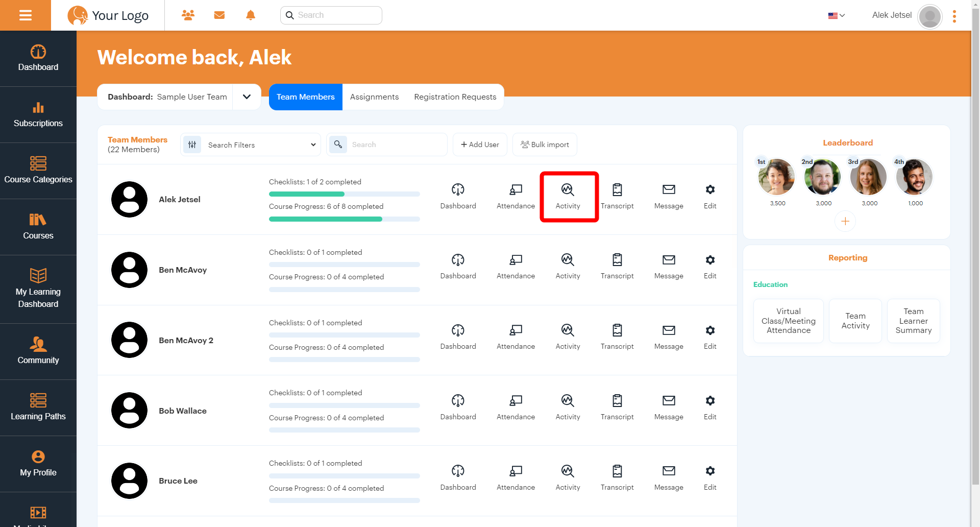Open the mail envelope icon in header
The image size is (980, 527).
[219, 15]
